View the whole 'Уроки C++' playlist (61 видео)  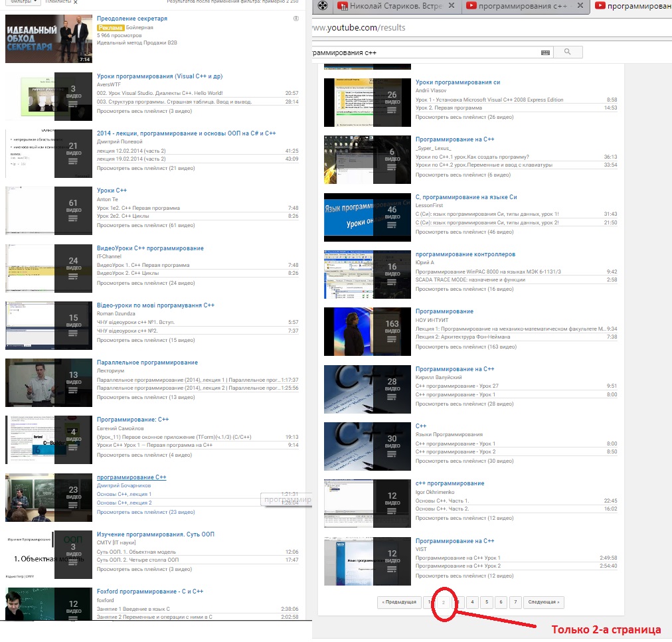[x=145, y=226]
